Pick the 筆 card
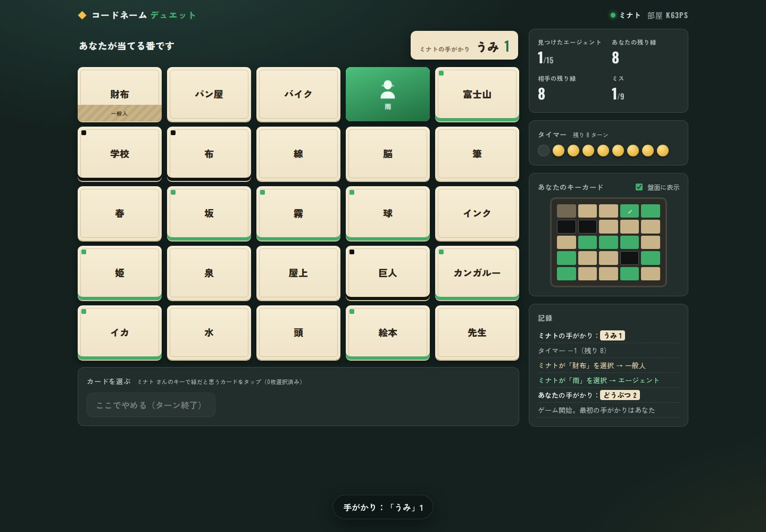This screenshot has height=532, width=766. [x=477, y=154]
